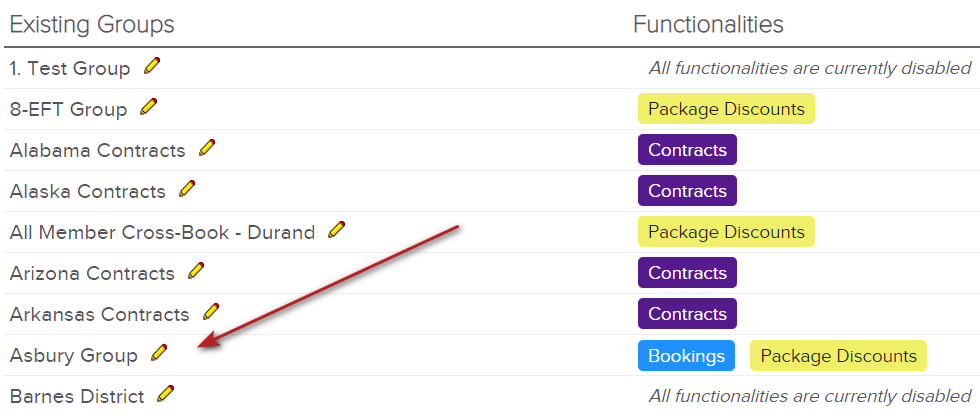Click the Existing Groups column header
This screenshot has height=416, width=980.
(92, 24)
